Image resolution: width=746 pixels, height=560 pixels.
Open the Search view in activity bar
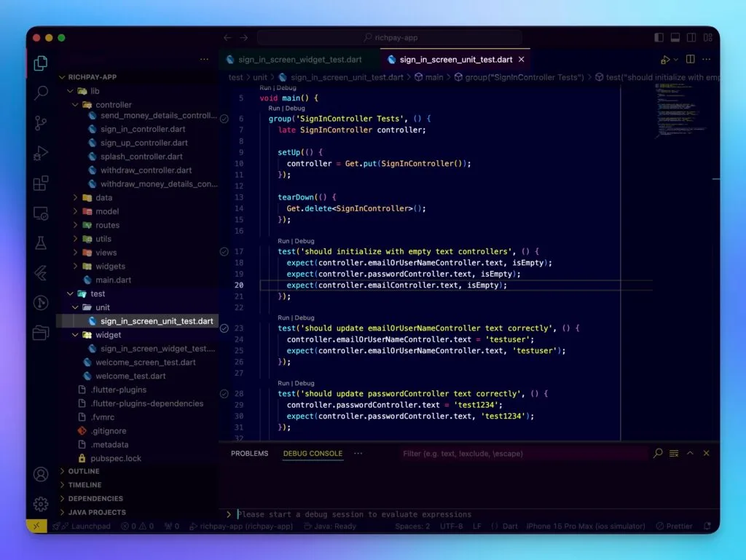tap(41, 92)
